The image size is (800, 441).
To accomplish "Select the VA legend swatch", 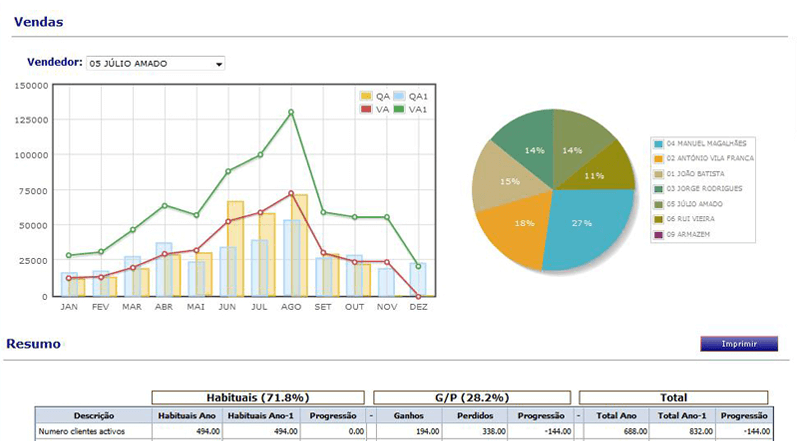I will click(x=366, y=109).
